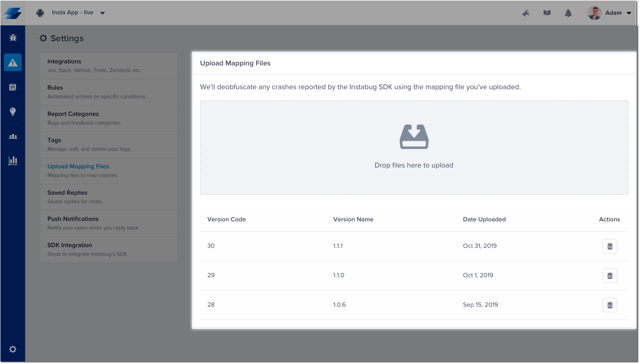Image resolution: width=640 pixels, height=364 pixels.
Task: Select the crashes warning triangle icon
Action: (x=13, y=63)
